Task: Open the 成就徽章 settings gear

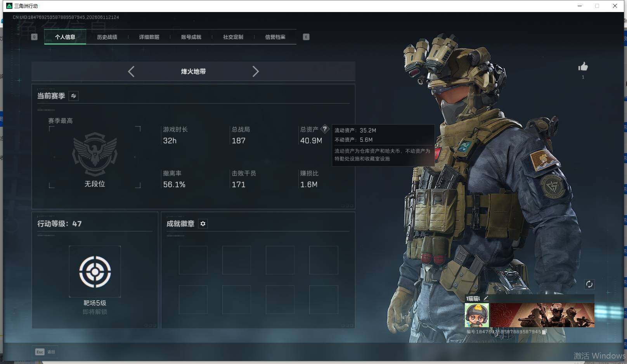Action: [203, 224]
